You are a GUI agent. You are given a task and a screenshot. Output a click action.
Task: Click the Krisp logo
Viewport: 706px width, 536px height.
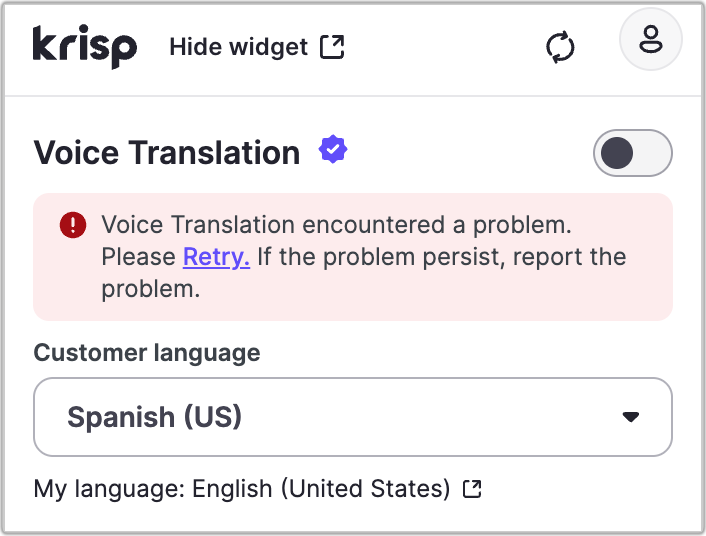(x=84, y=46)
